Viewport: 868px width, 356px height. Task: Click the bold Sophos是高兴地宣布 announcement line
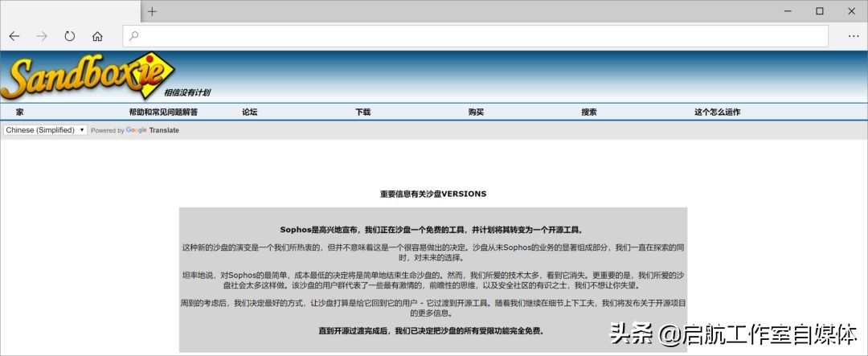[433, 230]
